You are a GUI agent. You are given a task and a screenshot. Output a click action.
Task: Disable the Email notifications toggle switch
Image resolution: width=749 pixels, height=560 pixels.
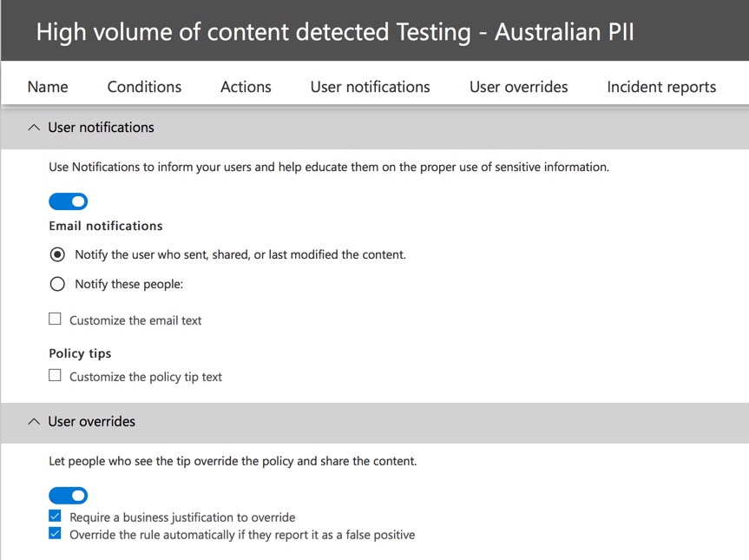[x=68, y=201]
